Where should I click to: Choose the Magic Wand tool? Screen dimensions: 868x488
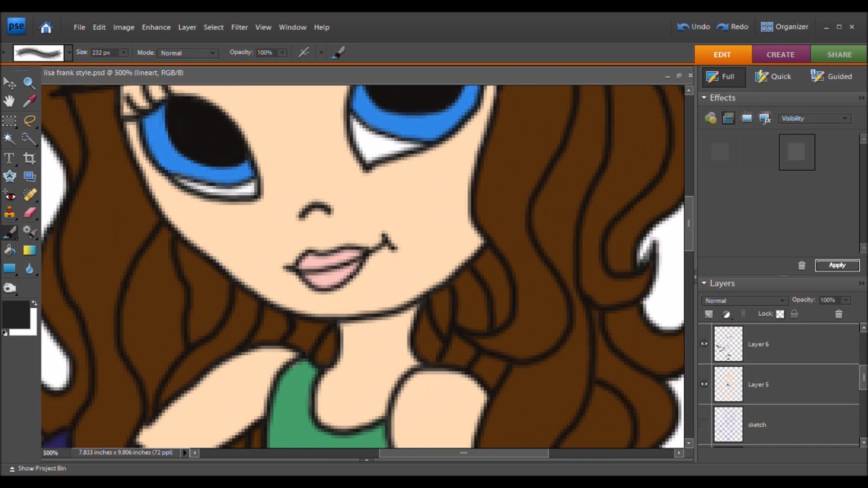9,139
